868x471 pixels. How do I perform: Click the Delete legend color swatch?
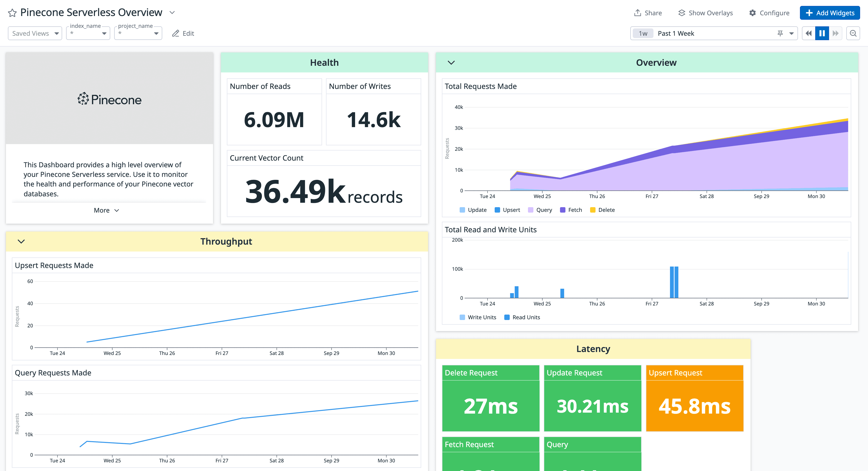tap(593, 210)
